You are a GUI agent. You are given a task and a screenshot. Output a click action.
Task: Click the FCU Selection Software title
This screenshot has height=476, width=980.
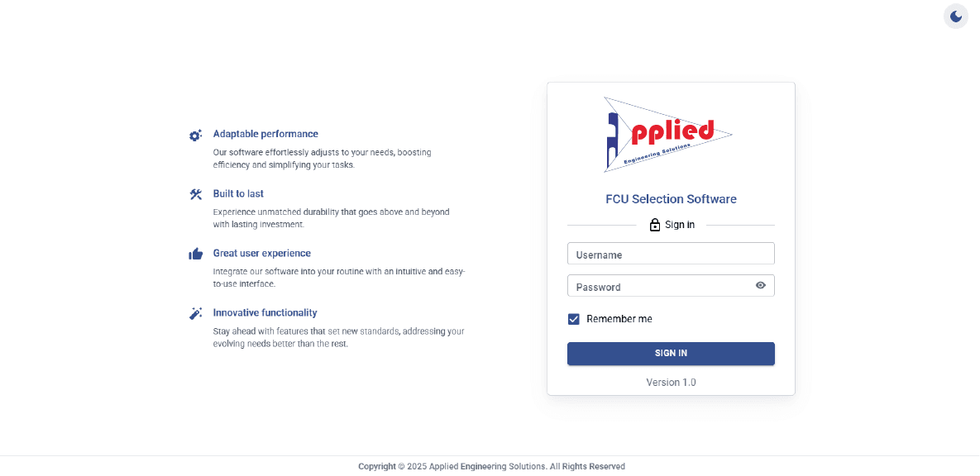pos(671,199)
